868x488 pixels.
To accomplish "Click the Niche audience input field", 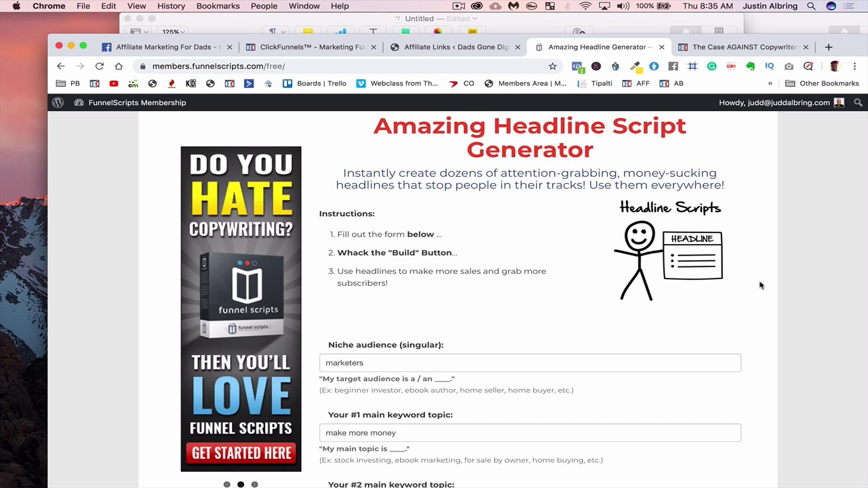I will [x=530, y=363].
